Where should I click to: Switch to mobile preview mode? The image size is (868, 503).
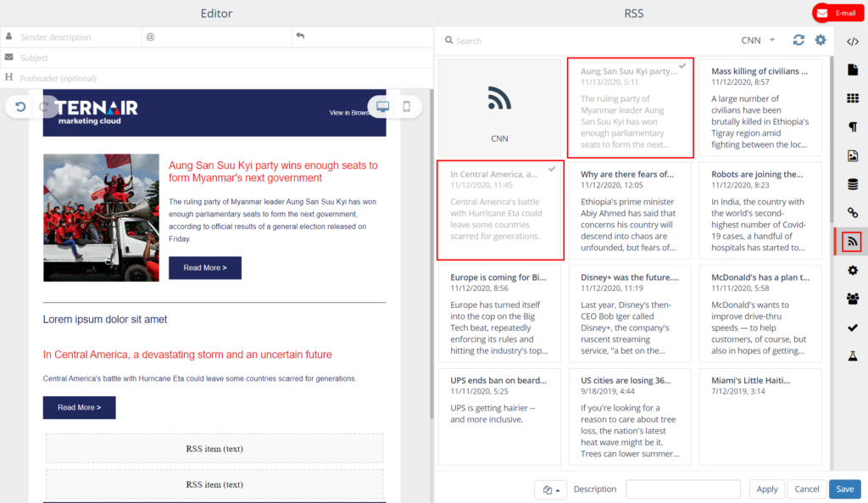tap(406, 106)
